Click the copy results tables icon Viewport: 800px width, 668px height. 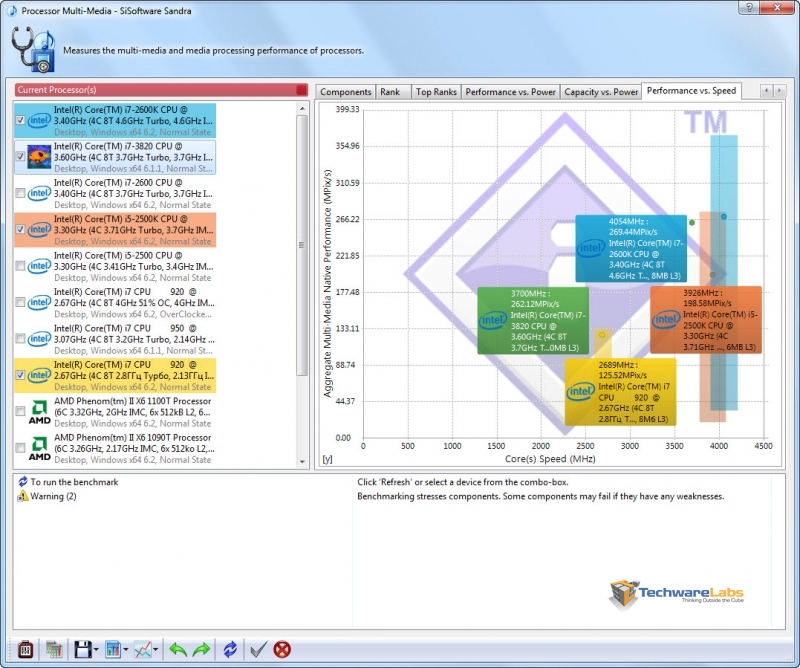click(54, 650)
